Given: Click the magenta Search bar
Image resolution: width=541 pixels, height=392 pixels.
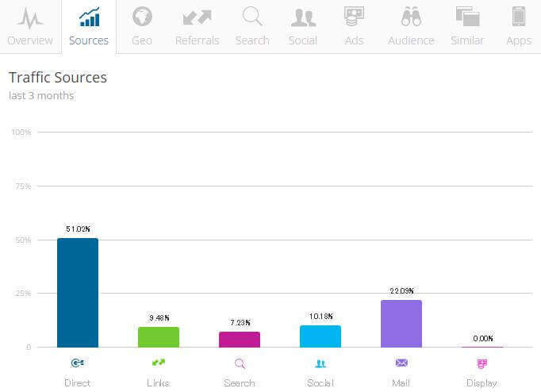Looking at the screenshot, I should click(x=240, y=340).
